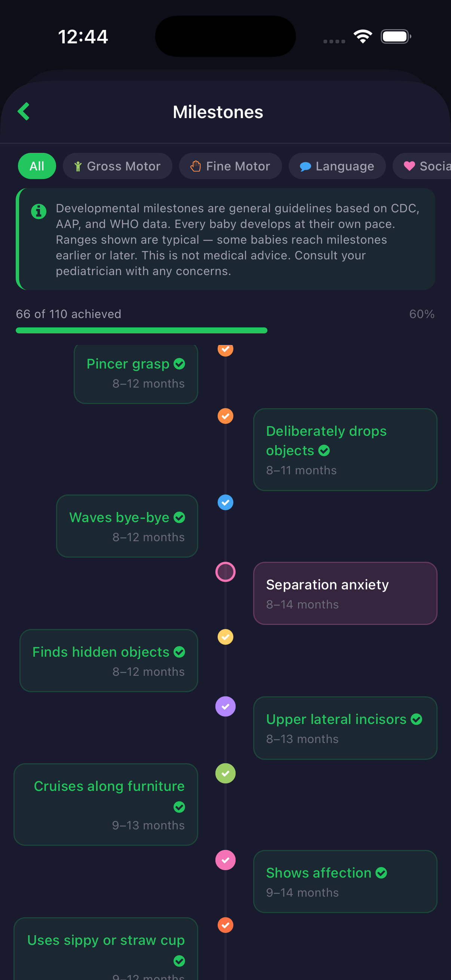Show only Language milestones

click(337, 166)
